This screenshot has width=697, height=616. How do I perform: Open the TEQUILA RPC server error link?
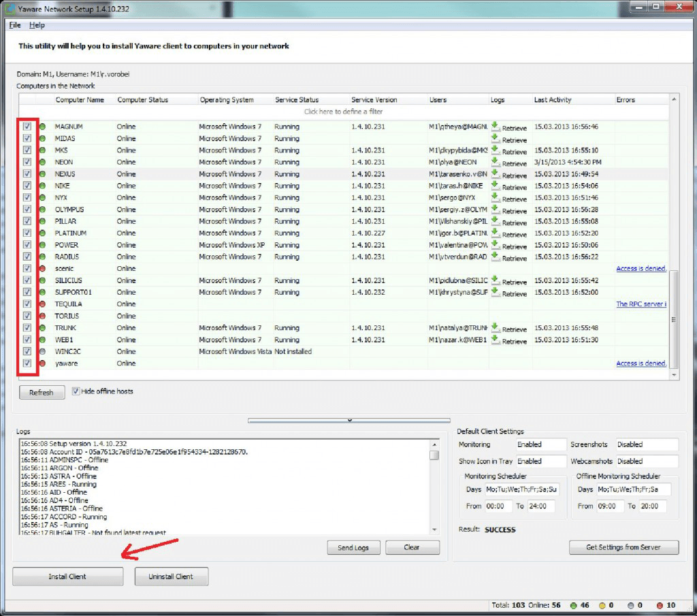641,304
